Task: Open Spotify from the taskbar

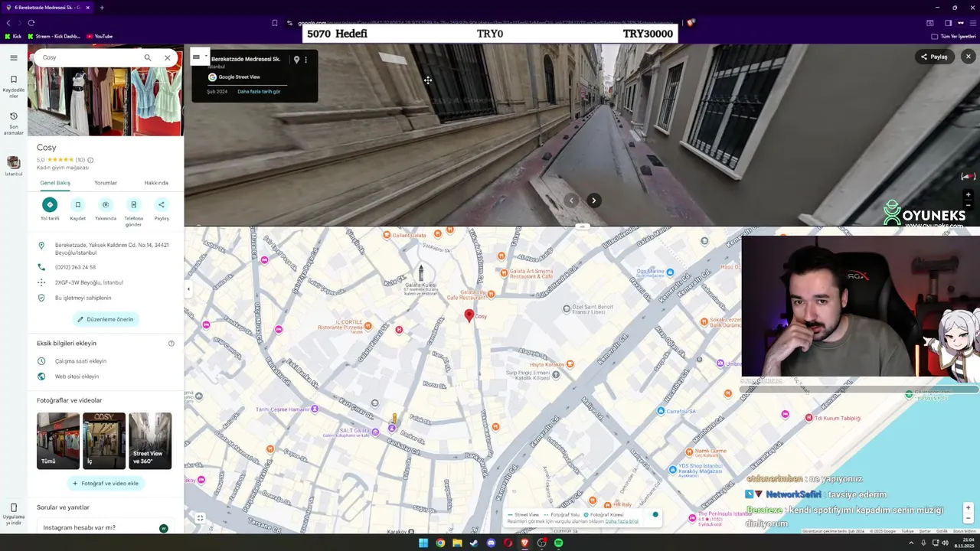Action: click(x=558, y=543)
